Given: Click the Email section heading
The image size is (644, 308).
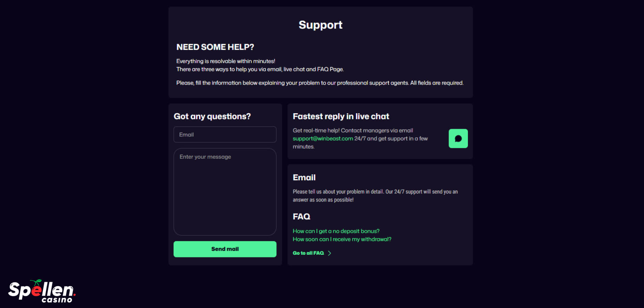Looking at the screenshot, I should coord(304,178).
